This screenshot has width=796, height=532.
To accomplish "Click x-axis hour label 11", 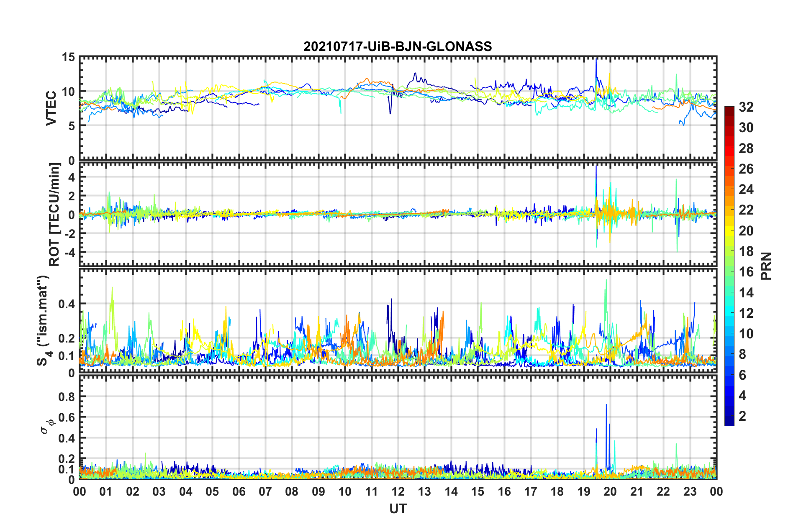I will click(x=371, y=491).
